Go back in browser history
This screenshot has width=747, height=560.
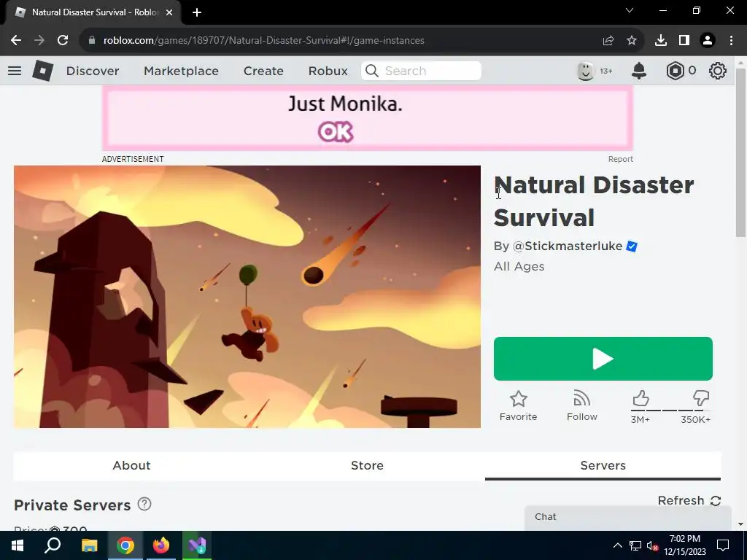point(16,41)
